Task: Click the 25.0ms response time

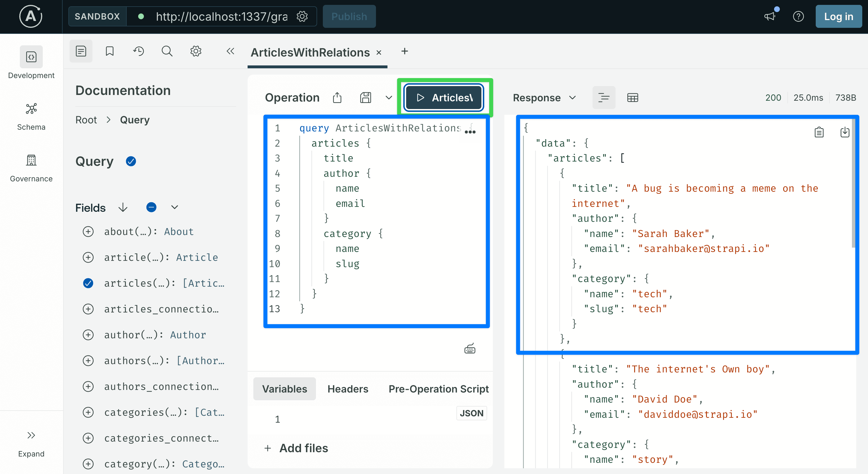Action: point(808,98)
